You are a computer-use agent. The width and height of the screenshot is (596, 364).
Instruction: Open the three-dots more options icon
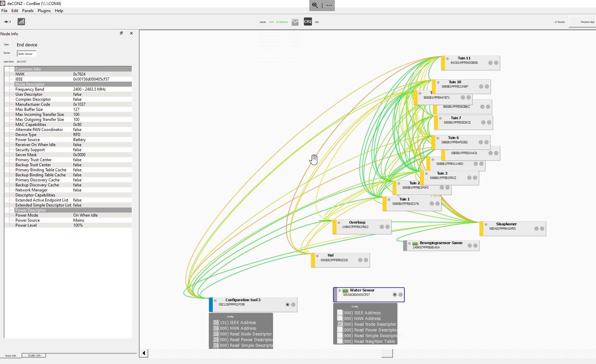329,5
